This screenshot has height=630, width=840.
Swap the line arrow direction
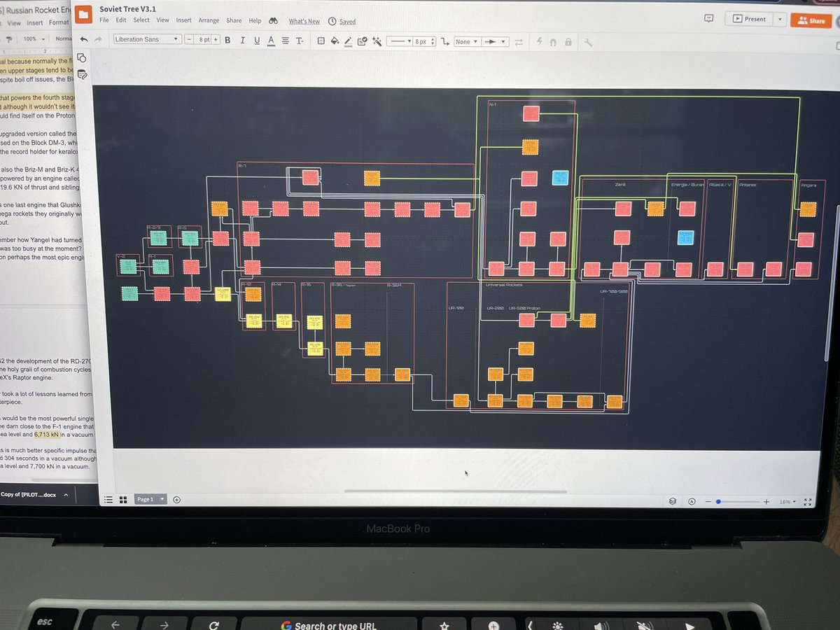519,42
